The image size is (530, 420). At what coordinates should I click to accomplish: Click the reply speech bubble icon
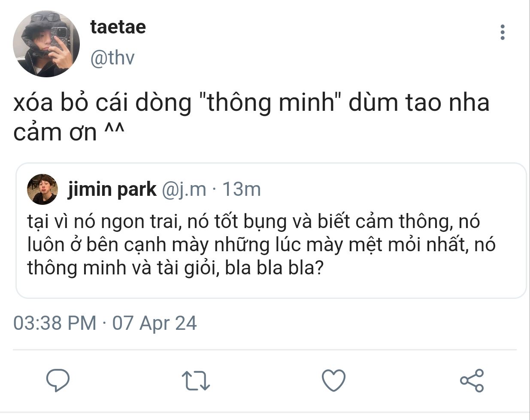click(x=58, y=380)
